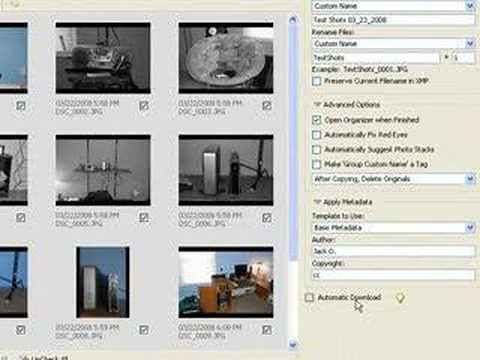480x360 pixels.
Task: Check Make 'Group Custom Name' a Tag
Action: pos(317,164)
